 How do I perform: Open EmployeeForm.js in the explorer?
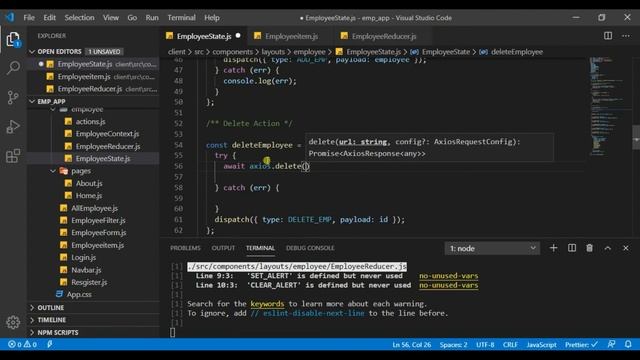pyautogui.click(x=98, y=232)
